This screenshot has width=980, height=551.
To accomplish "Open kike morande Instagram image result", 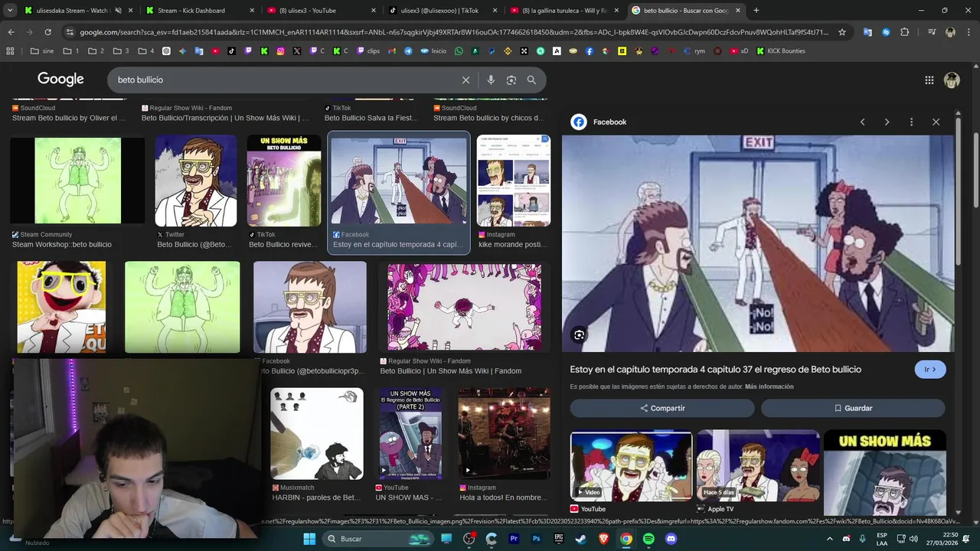I will click(x=514, y=180).
